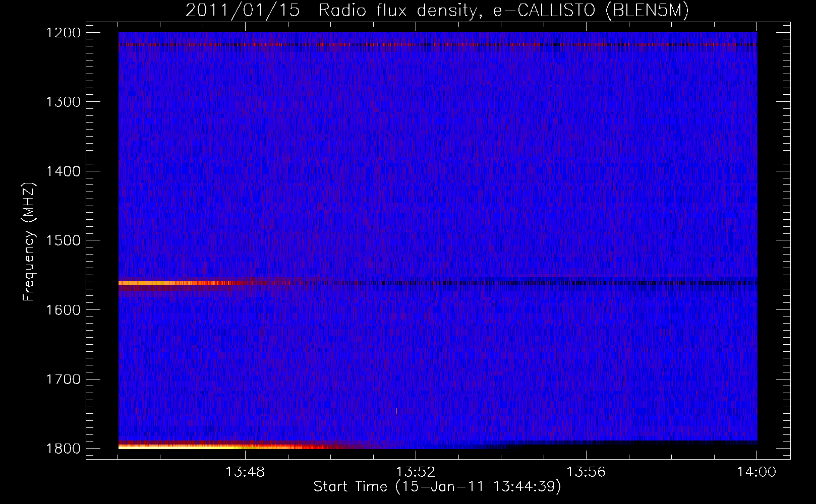Click frequency tick label 1600
This screenshot has width=816, height=504.
(63, 310)
